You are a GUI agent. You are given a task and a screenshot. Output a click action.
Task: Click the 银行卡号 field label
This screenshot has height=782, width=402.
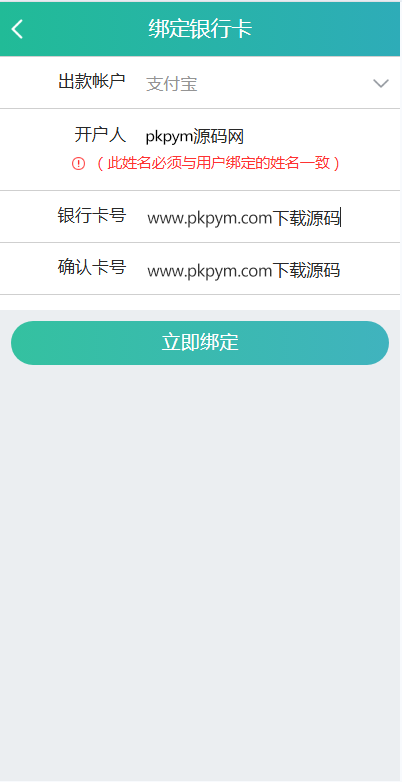click(x=92, y=215)
